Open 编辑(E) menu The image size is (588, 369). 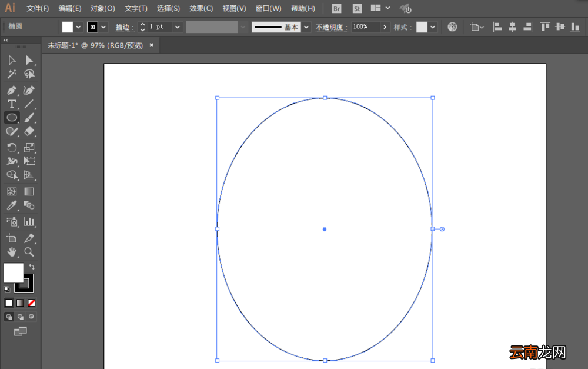pos(70,8)
